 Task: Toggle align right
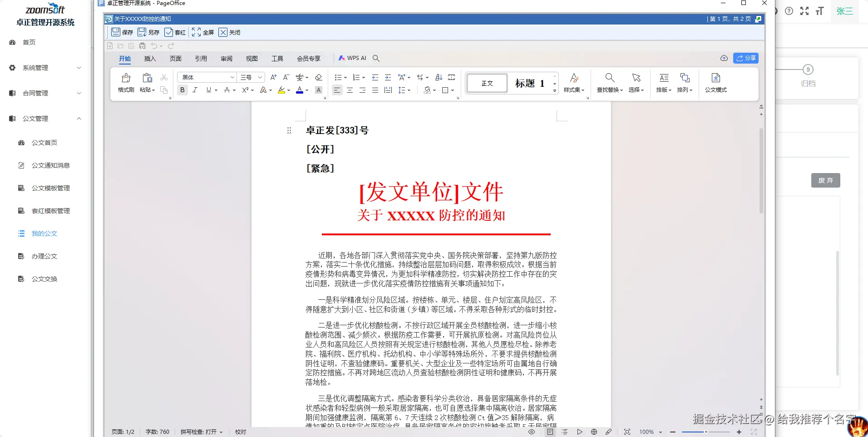click(362, 90)
